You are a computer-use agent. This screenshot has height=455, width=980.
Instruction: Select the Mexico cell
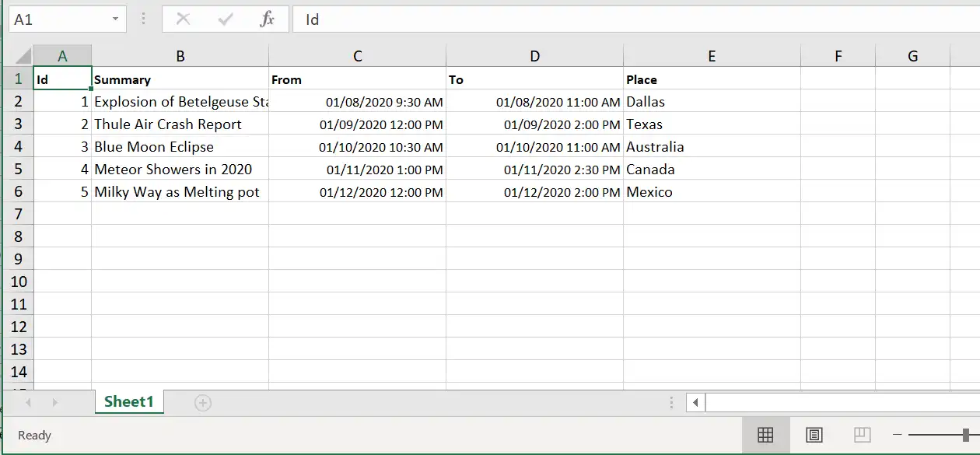coord(712,191)
